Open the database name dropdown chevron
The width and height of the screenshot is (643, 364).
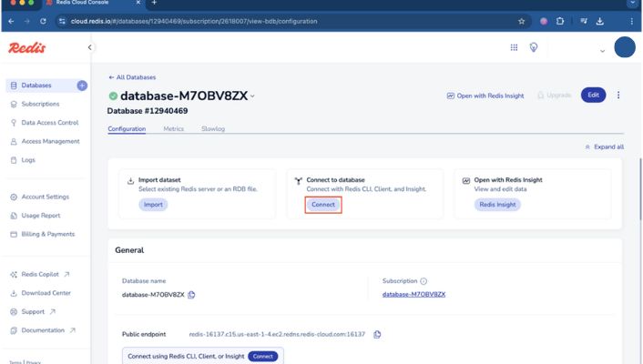tap(253, 96)
